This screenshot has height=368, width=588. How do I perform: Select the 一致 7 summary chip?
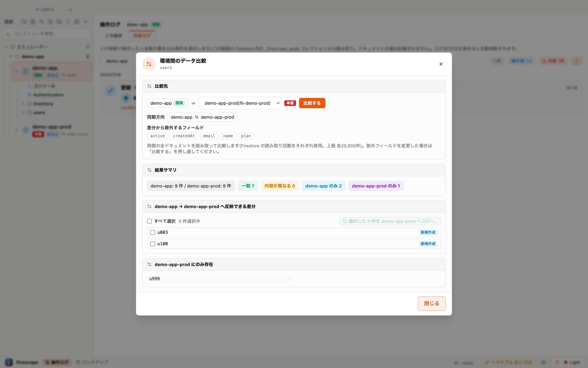click(248, 186)
